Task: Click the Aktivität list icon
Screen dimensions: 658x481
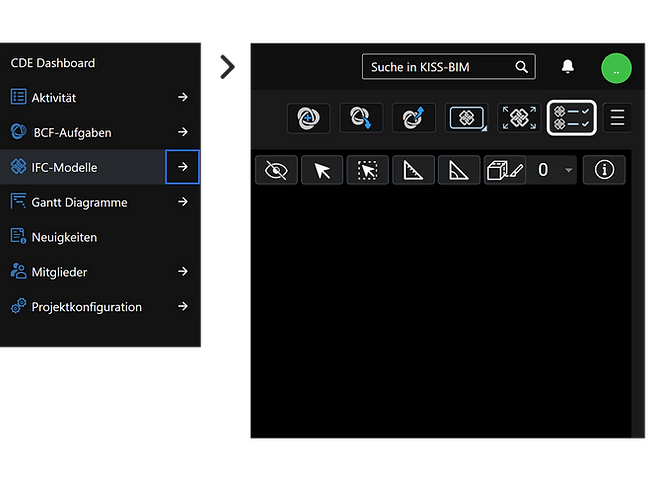Action: [x=18, y=97]
